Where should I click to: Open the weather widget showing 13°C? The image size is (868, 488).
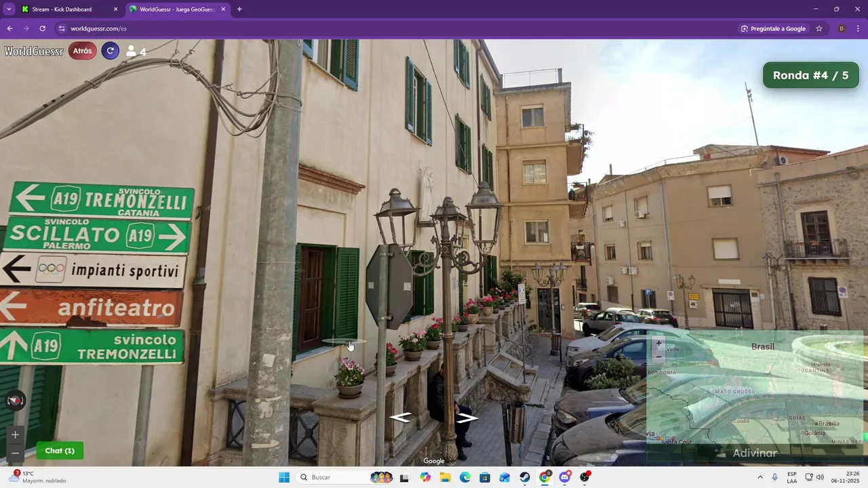(38, 477)
